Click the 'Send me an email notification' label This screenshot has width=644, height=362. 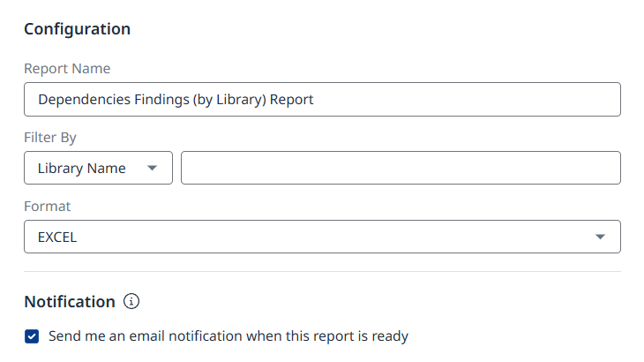tap(228, 336)
